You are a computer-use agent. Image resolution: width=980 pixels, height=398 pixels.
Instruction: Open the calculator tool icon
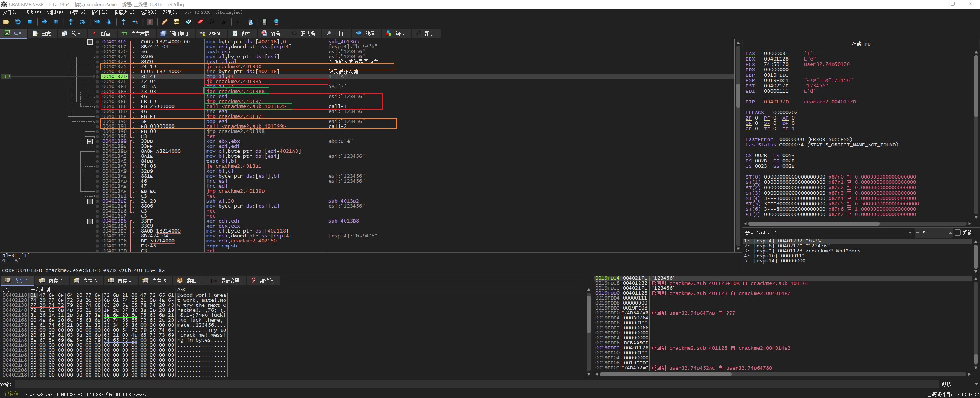click(x=265, y=22)
